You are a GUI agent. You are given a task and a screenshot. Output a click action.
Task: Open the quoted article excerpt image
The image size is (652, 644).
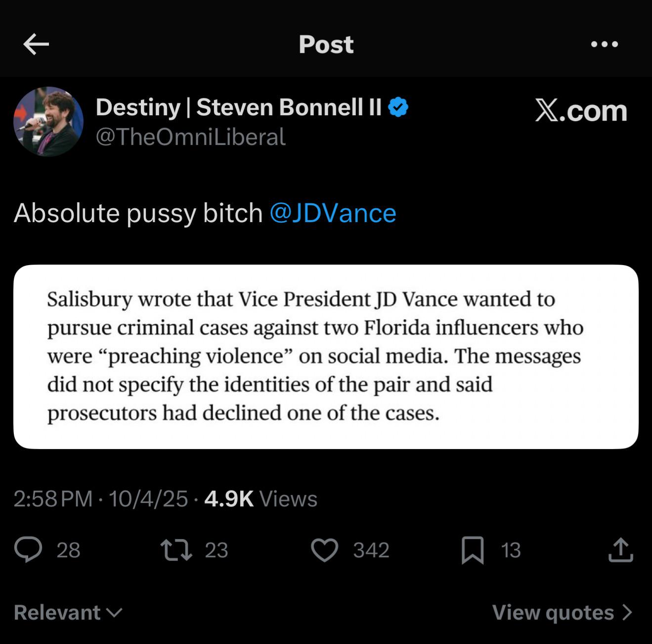[x=326, y=357]
